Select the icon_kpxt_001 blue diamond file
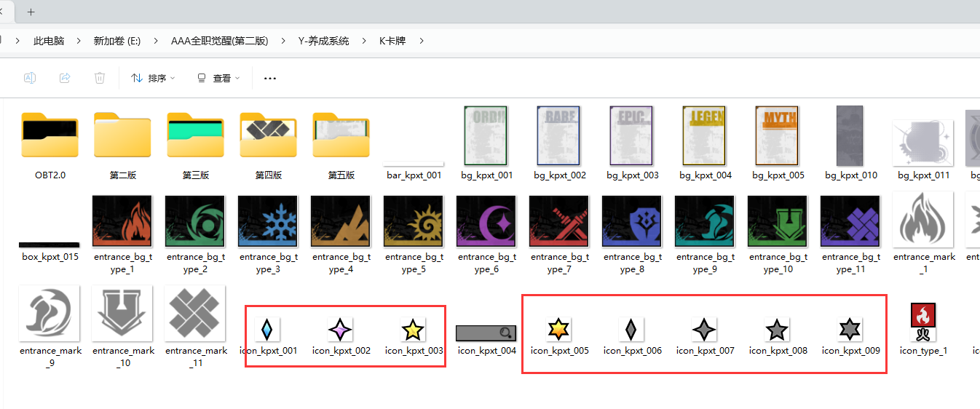980x409 pixels. pos(268,330)
